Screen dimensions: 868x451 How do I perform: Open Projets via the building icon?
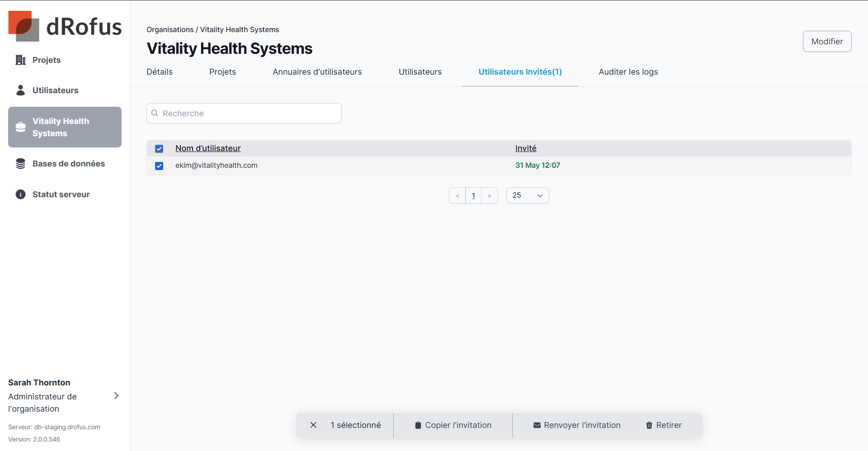[x=20, y=60]
